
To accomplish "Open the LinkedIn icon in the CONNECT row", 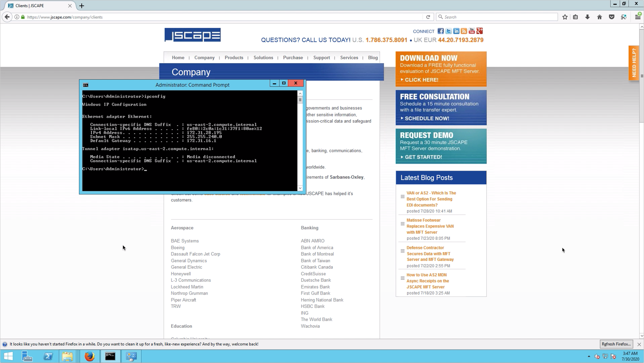I will point(456,31).
